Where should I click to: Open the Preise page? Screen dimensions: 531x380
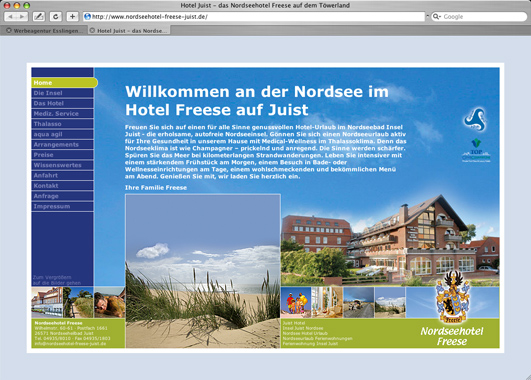pos(62,155)
